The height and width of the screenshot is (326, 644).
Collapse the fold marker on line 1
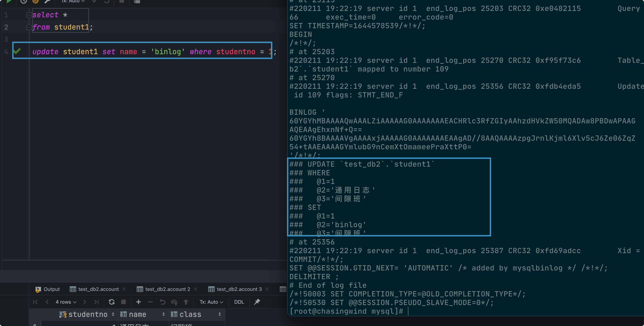coord(29,15)
